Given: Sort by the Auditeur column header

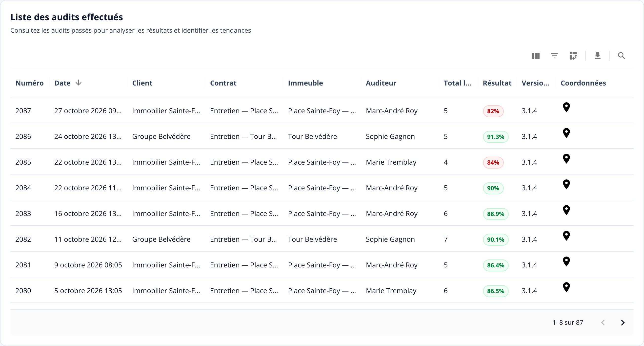Looking at the screenshot, I should tap(381, 83).
